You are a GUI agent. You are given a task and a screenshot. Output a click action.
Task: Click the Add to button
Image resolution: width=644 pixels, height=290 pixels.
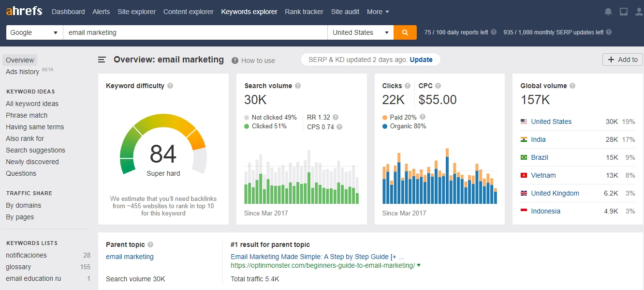pos(623,60)
